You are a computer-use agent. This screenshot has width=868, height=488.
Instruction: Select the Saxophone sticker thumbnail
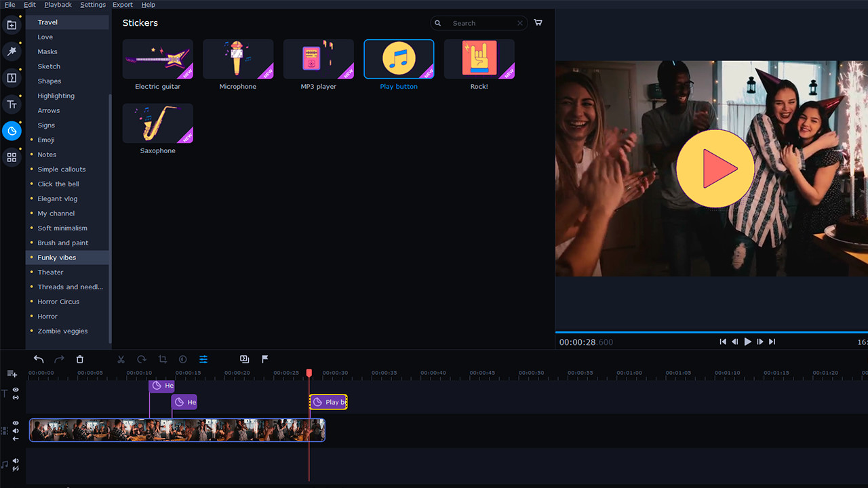157,123
